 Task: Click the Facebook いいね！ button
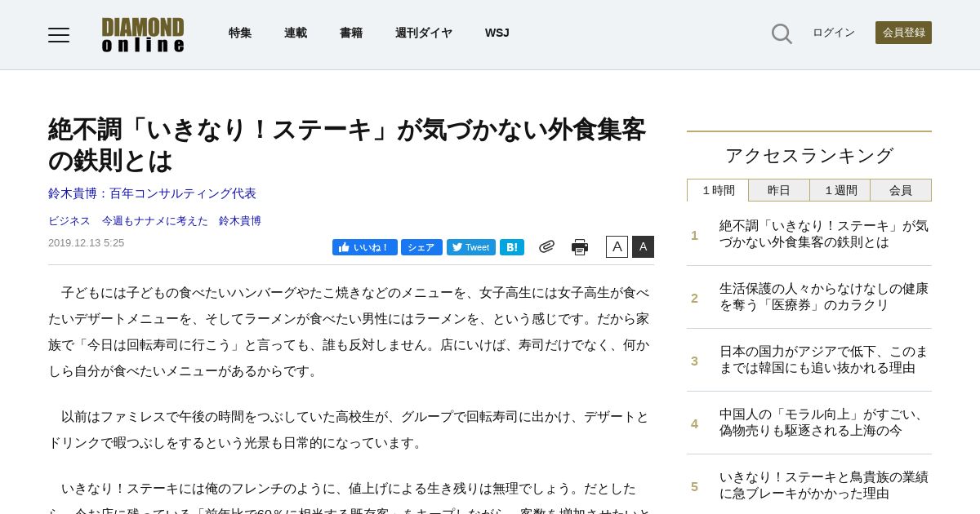365,247
